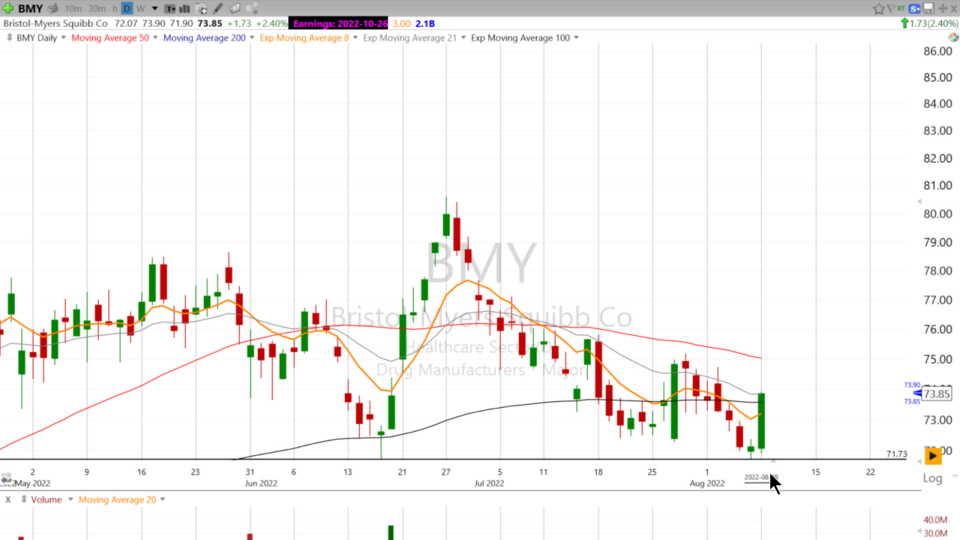Open the Volume dropdown arrow
Screen dimensions: 960x540
click(70, 500)
